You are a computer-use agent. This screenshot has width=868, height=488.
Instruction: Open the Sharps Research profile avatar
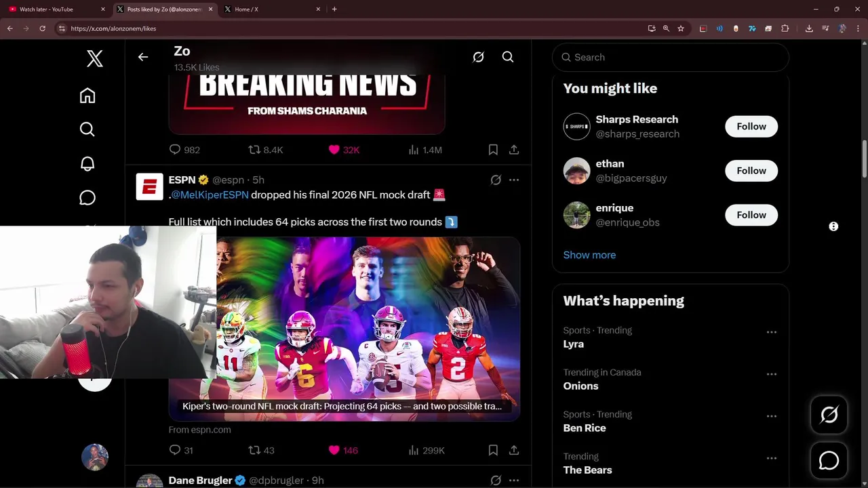pyautogui.click(x=576, y=127)
